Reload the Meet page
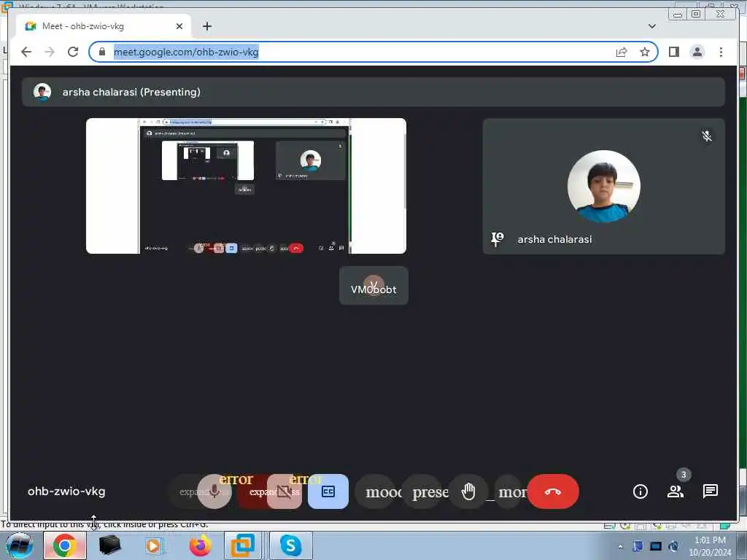Image resolution: width=747 pixels, height=560 pixels. tap(73, 52)
